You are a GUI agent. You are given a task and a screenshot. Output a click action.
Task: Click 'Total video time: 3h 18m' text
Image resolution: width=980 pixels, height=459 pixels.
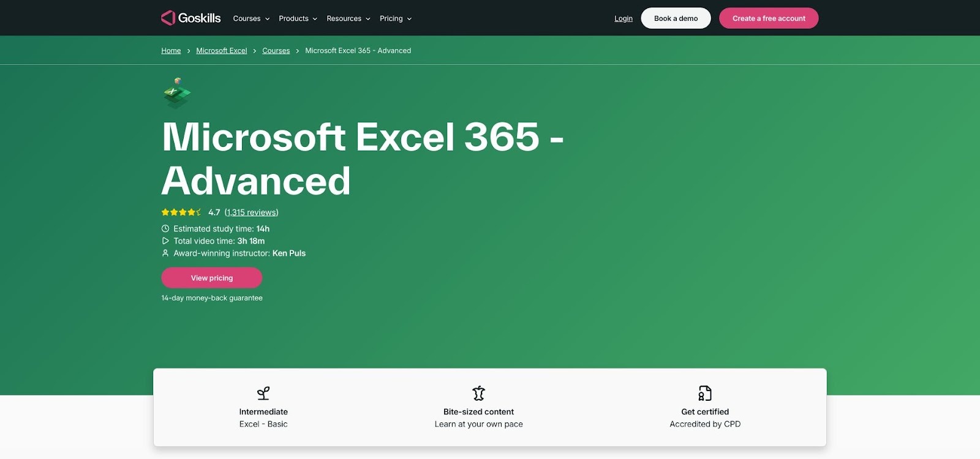pos(219,241)
